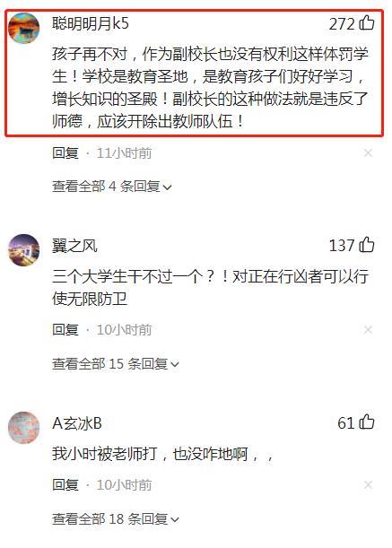Reply to the 翼之风 comment
This screenshot has width=392, height=548.
point(65,329)
